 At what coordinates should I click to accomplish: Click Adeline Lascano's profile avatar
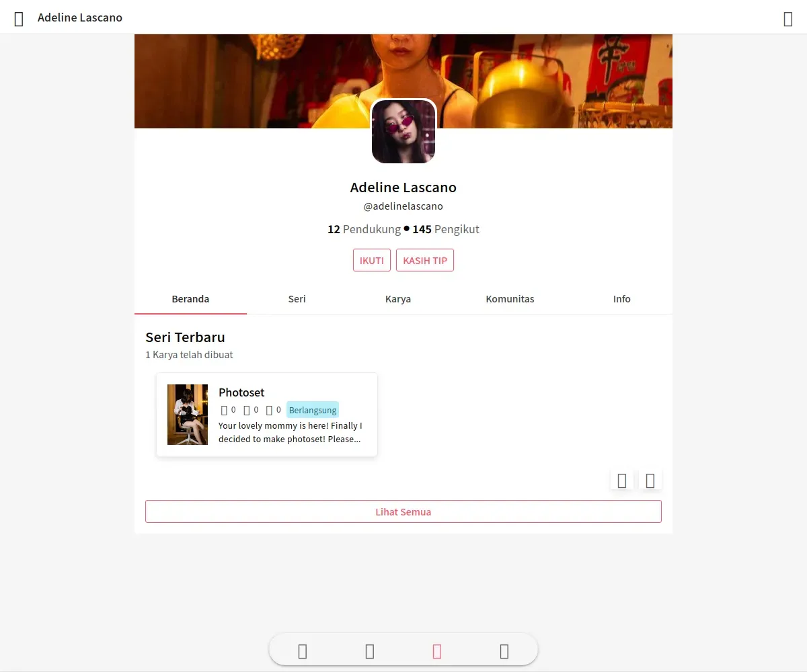[403, 132]
